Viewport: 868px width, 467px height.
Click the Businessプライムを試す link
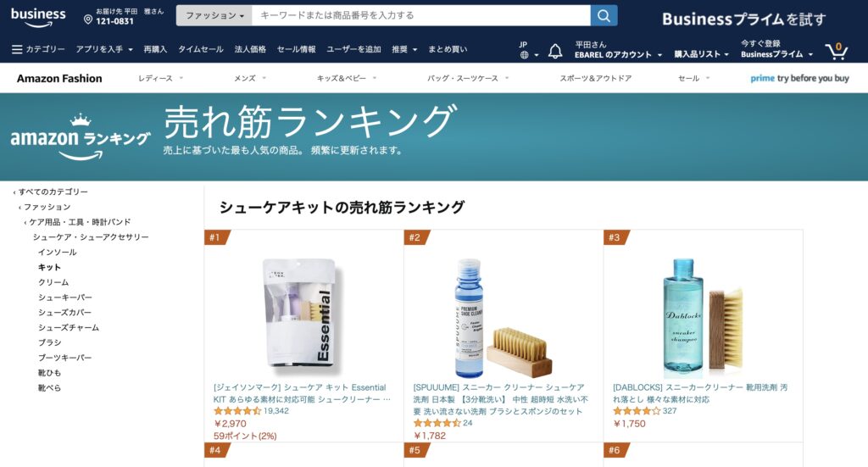tap(743, 19)
